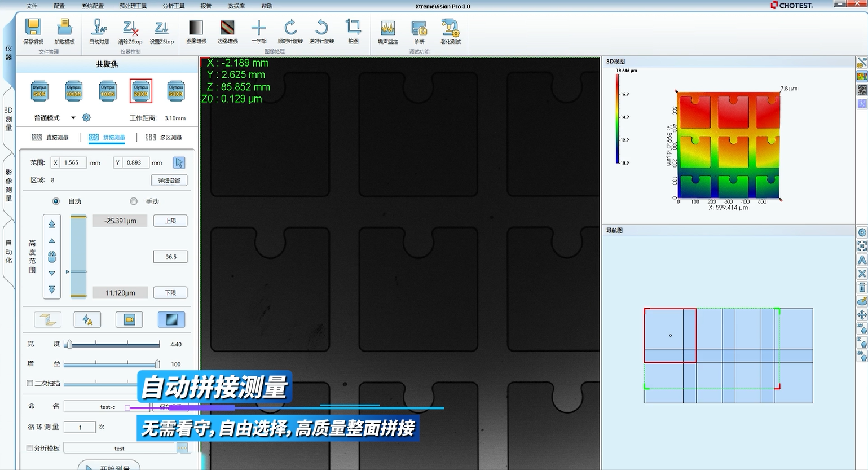Click the 加载模板 load template icon
Image resolution: width=868 pixels, height=470 pixels.
click(x=64, y=28)
